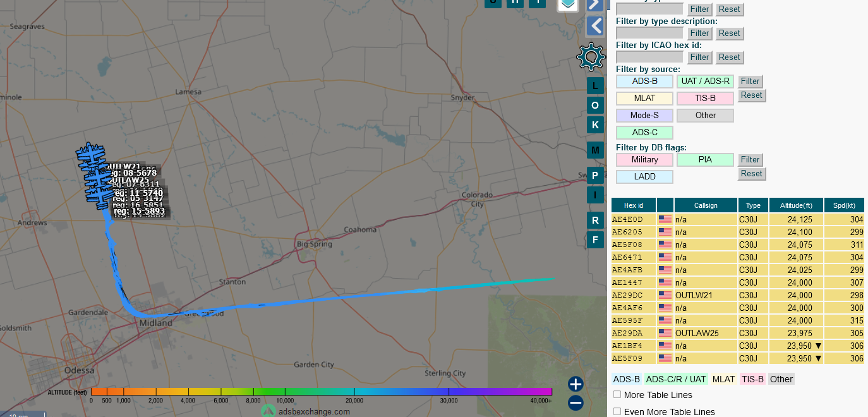Enable the TIS-B source filter
The width and height of the screenshot is (868, 417).
pyautogui.click(x=705, y=99)
